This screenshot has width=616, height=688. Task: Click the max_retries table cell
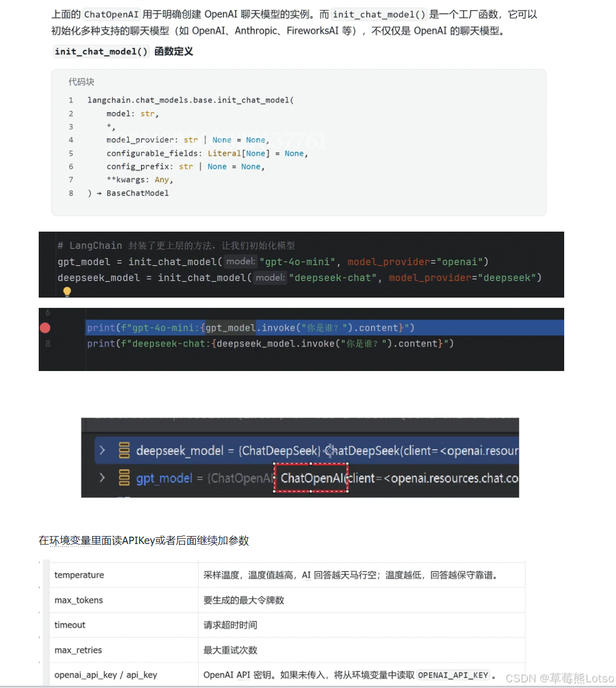click(124, 650)
